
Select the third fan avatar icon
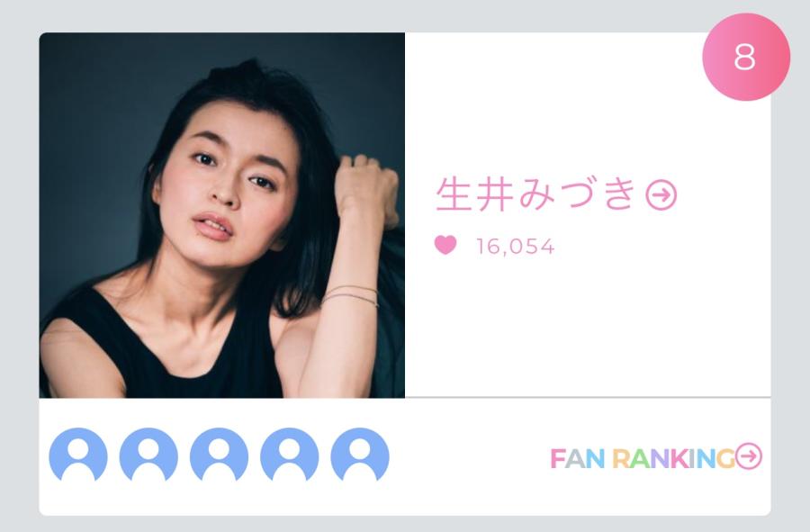coord(219,455)
